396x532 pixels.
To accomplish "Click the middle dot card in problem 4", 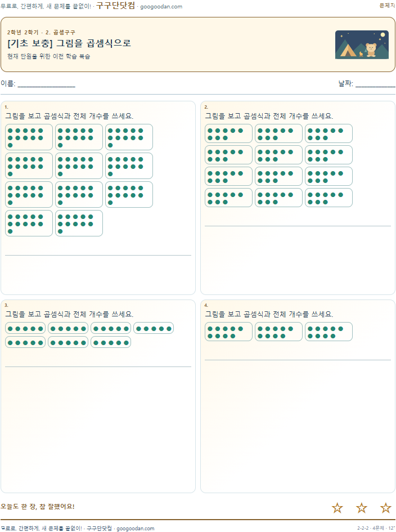I will 278,332.
